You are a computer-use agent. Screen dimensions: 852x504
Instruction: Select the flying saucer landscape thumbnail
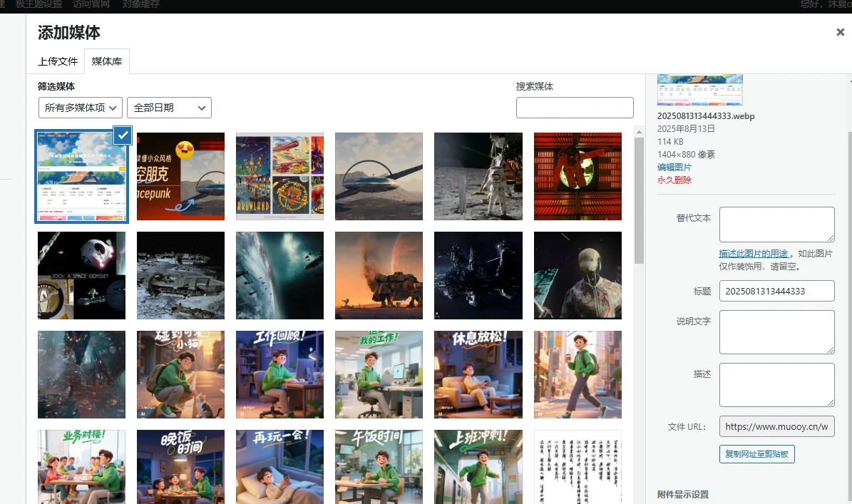[x=379, y=177]
